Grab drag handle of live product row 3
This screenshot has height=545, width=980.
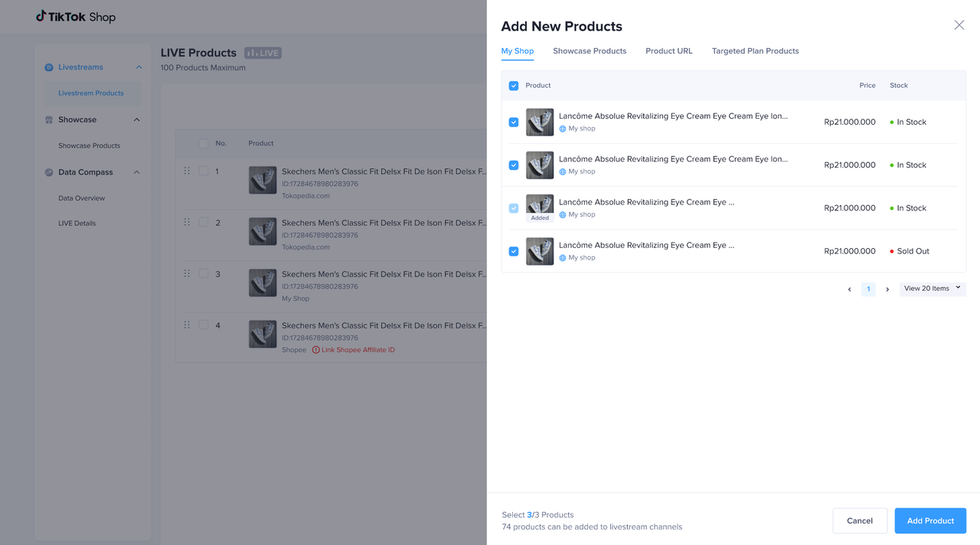187,273
